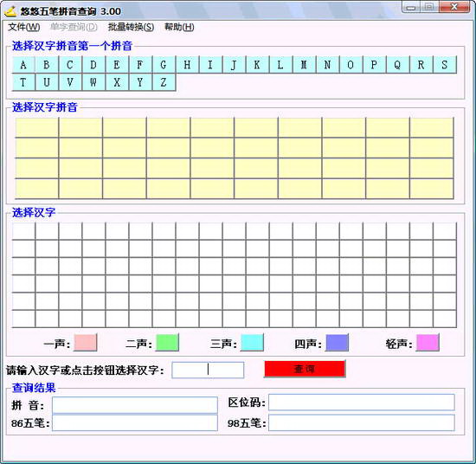This screenshot has width=476, height=464.
Task: Open the 批量转换(S) menu
Action: point(132,28)
